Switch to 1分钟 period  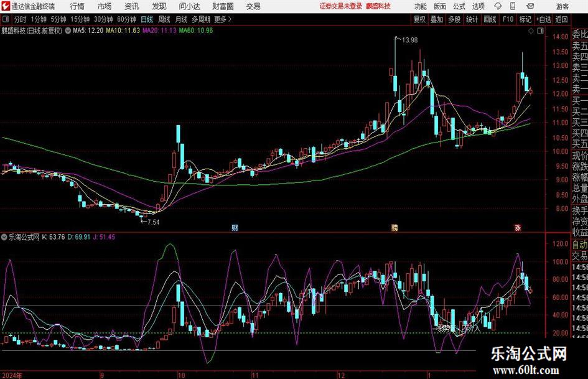(39, 19)
